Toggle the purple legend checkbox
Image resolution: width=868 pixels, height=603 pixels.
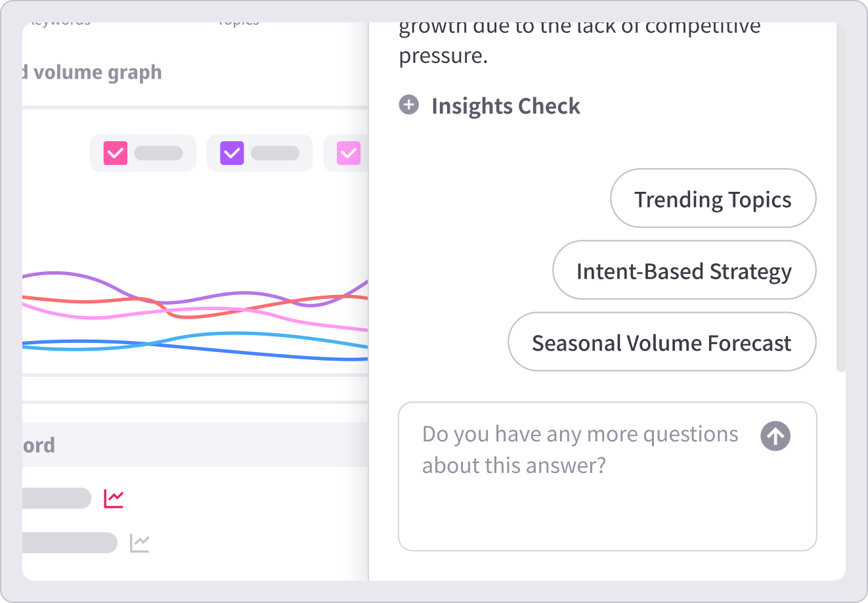[232, 153]
